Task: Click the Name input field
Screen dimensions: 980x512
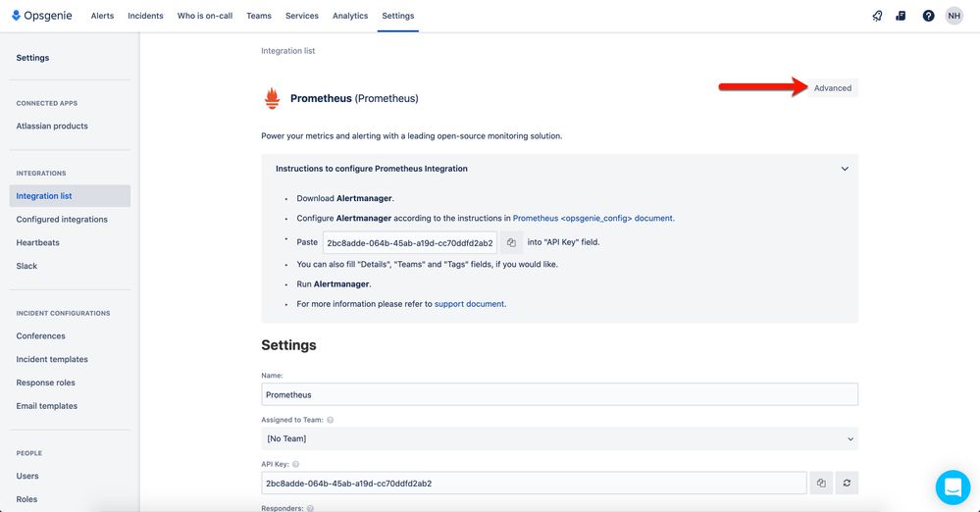Action: pyautogui.click(x=559, y=394)
